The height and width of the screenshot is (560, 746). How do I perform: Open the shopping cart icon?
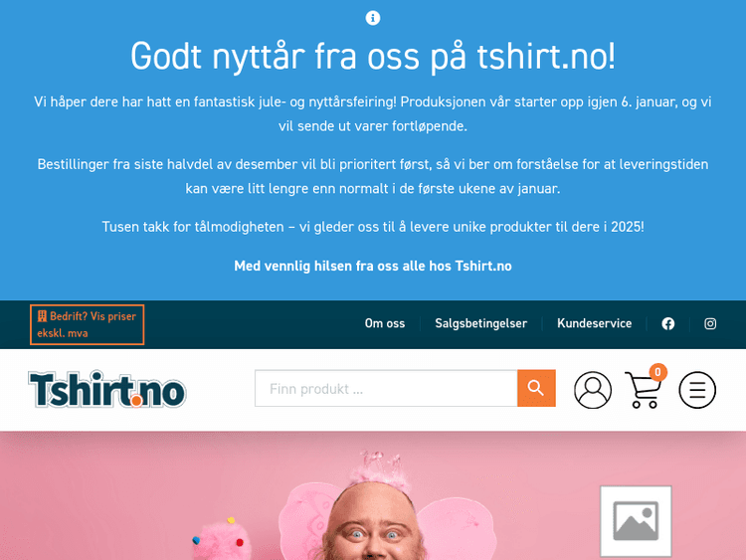coord(644,391)
